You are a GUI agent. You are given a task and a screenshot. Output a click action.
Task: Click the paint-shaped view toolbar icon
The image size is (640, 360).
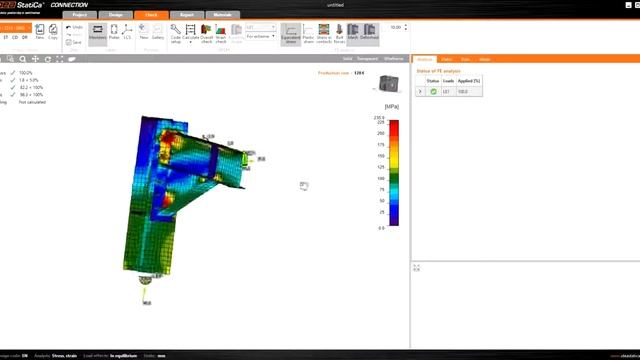tap(72, 59)
